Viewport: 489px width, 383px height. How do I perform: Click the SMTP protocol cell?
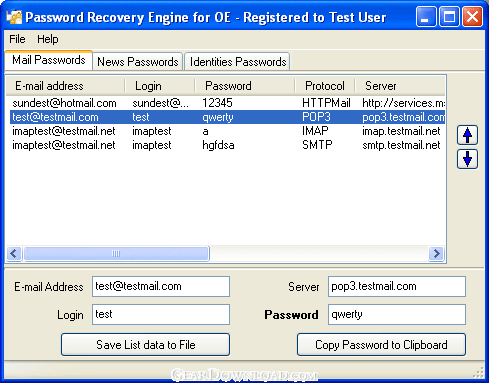(x=317, y=145)
